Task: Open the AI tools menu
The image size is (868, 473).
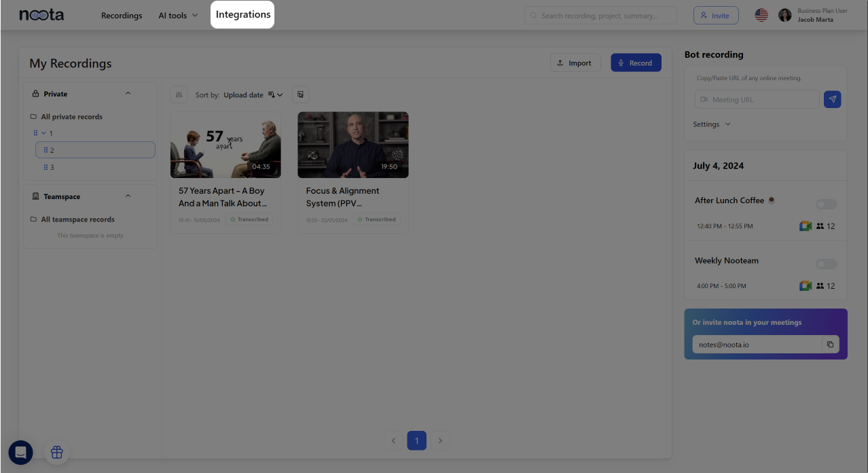Action: (x=178, y=16)
